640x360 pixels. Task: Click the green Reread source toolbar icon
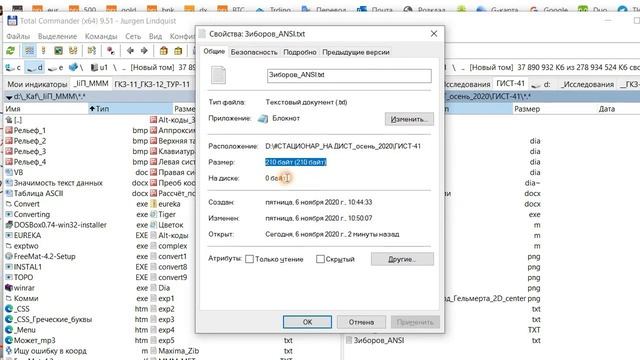[x=10, y=51]
